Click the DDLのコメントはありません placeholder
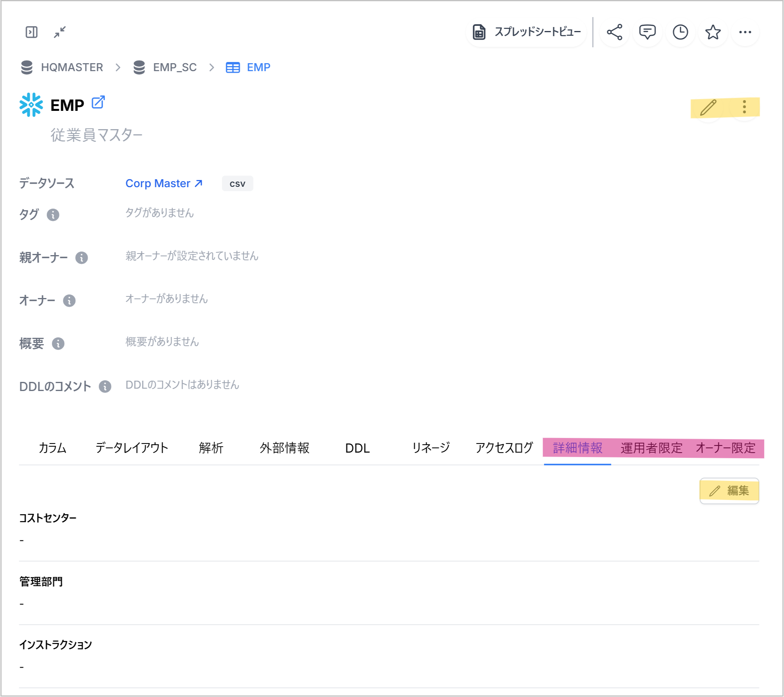The width and height of the screenshot is (784, 697). coord(182,385)
